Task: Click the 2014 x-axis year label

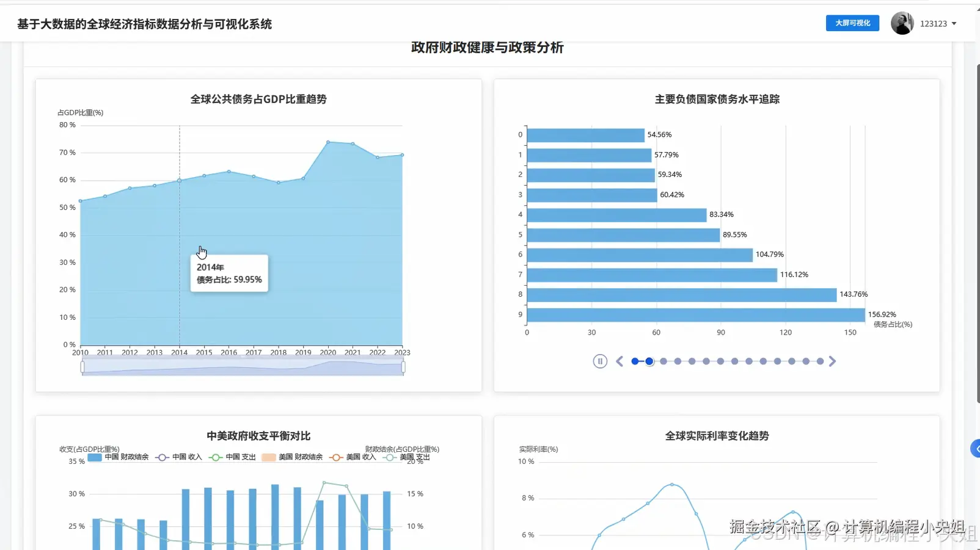Action: point(179,352)
